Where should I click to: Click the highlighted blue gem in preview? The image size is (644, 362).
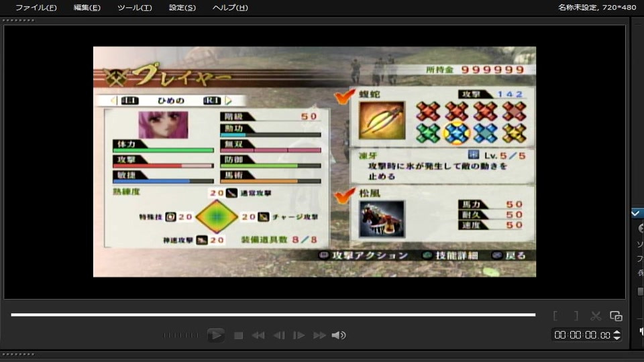pos(456,133)
